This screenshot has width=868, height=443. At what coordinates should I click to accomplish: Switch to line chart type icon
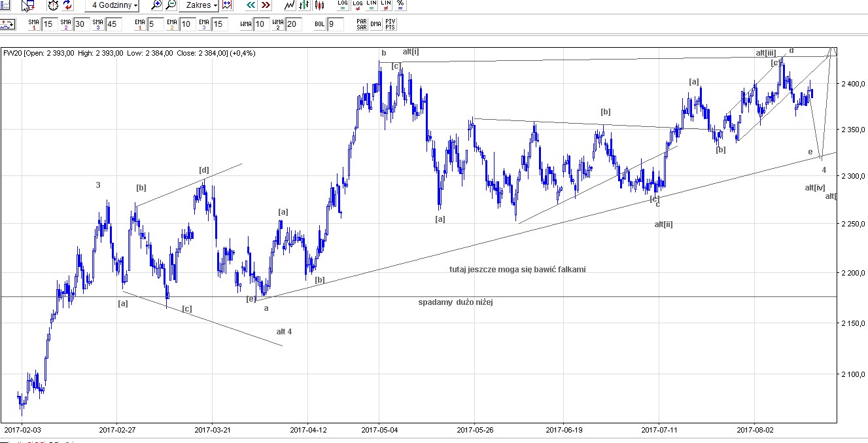point(289,5)
